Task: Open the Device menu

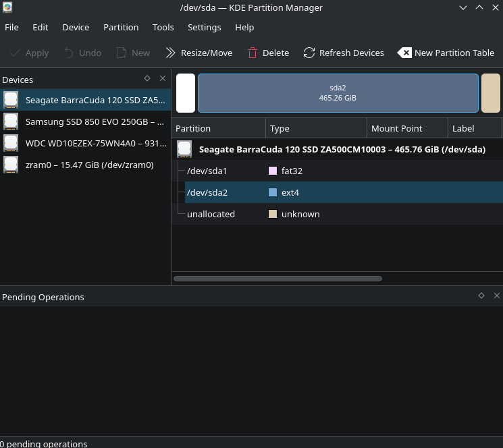Action: (76, 27)
